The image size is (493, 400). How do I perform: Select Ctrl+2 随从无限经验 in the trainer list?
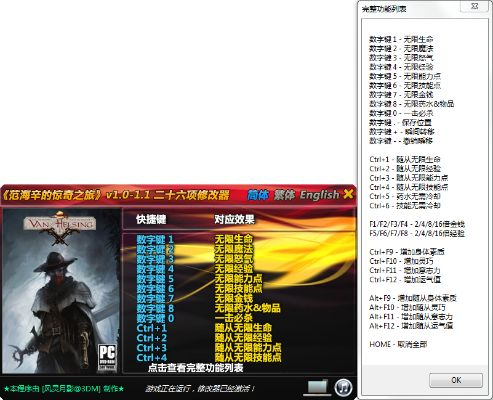[x=204, y=338]
